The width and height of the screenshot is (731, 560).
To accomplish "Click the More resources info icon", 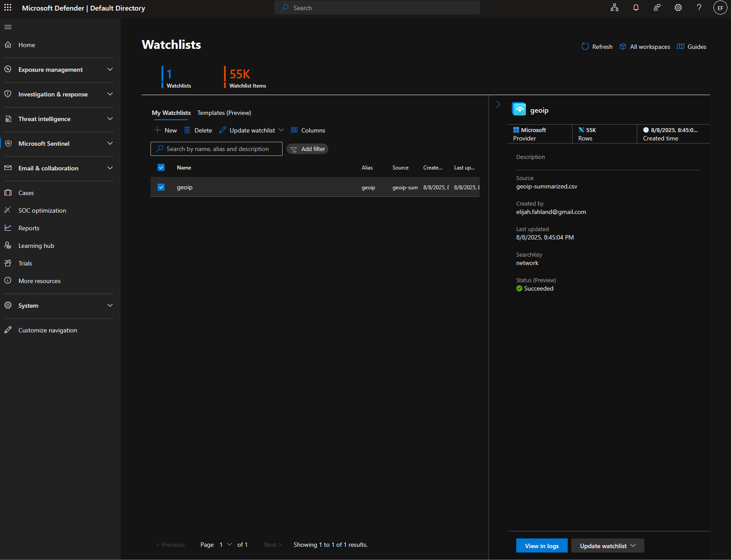I will pyautogui.click(x=8, y=281).
